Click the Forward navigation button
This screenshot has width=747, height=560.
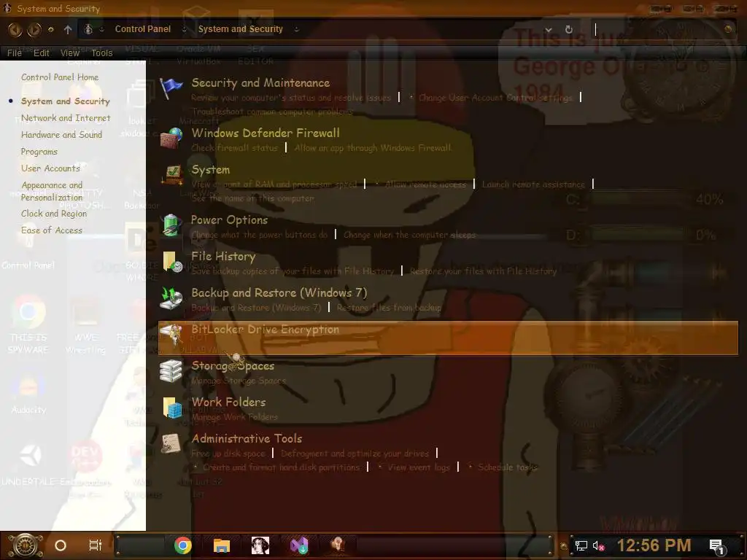click(x=34, y=30)
